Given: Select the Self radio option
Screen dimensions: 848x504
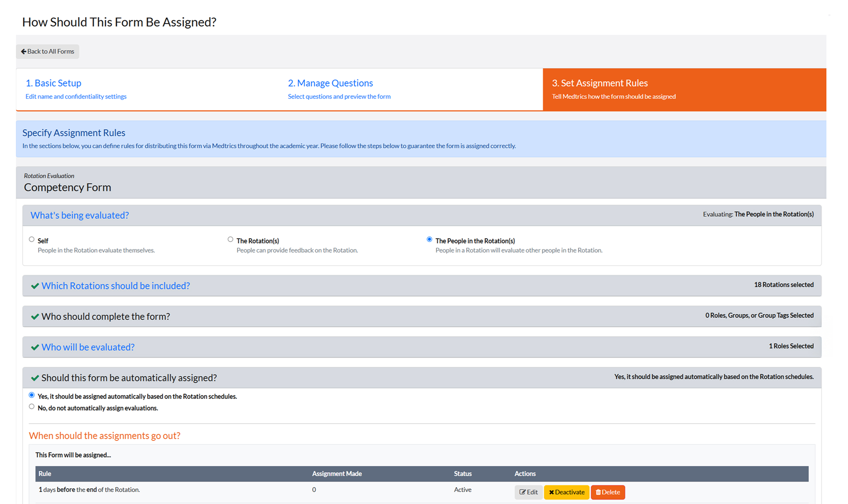Looking at the screenshot, I should [32, 239].
